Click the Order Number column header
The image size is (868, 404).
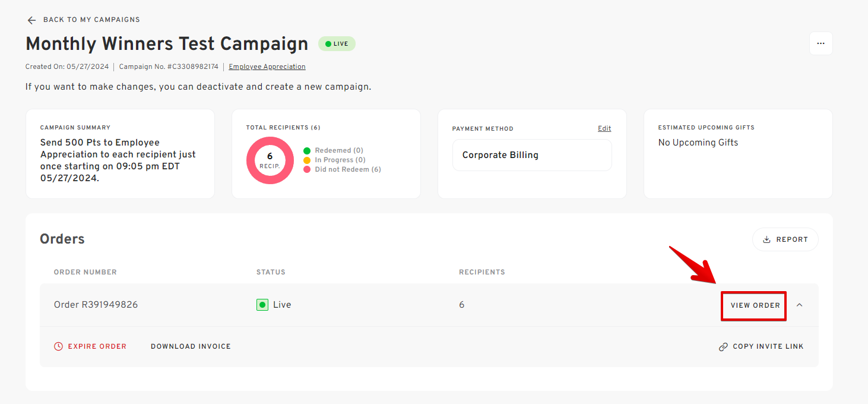click(85, 272)
